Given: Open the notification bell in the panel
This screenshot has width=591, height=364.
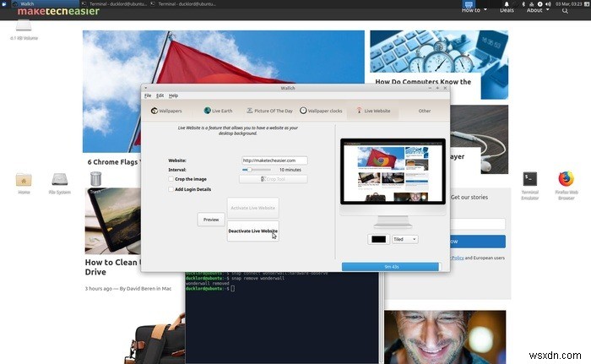Looking at the screenshot, I should 507,3.
